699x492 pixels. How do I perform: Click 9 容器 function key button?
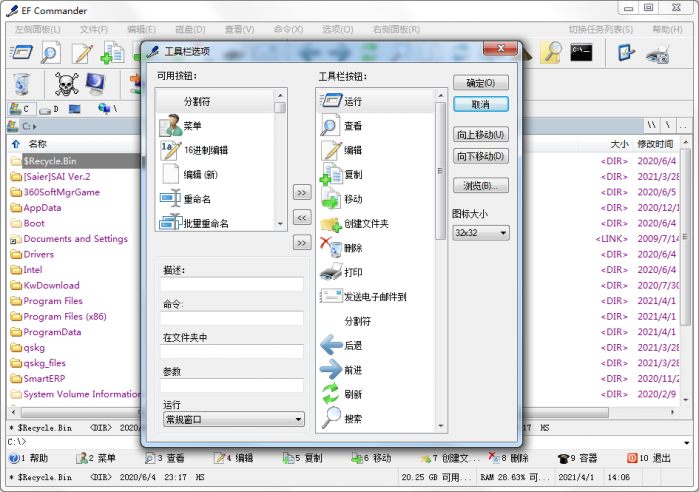(577, 458)
